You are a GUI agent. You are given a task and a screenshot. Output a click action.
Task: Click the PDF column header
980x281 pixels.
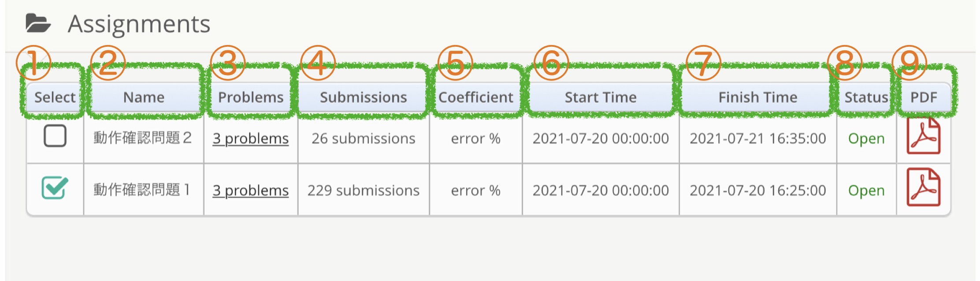coord(924,97)
